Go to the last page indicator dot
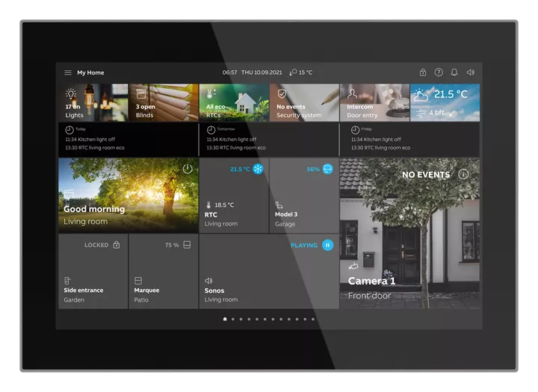 click(313, 319)
